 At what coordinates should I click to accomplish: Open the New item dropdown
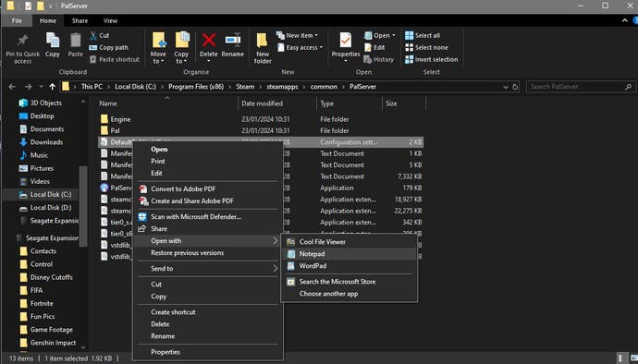298,35
